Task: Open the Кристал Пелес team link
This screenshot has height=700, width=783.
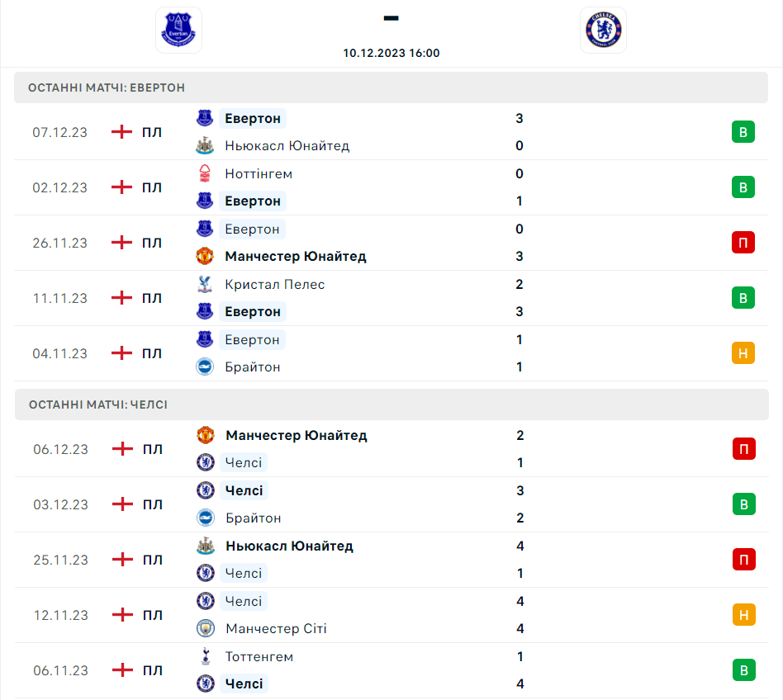Action: (274, 285)
